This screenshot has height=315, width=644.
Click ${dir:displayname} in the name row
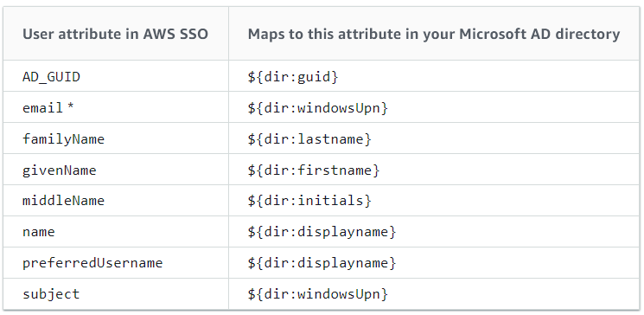[322, 232]
